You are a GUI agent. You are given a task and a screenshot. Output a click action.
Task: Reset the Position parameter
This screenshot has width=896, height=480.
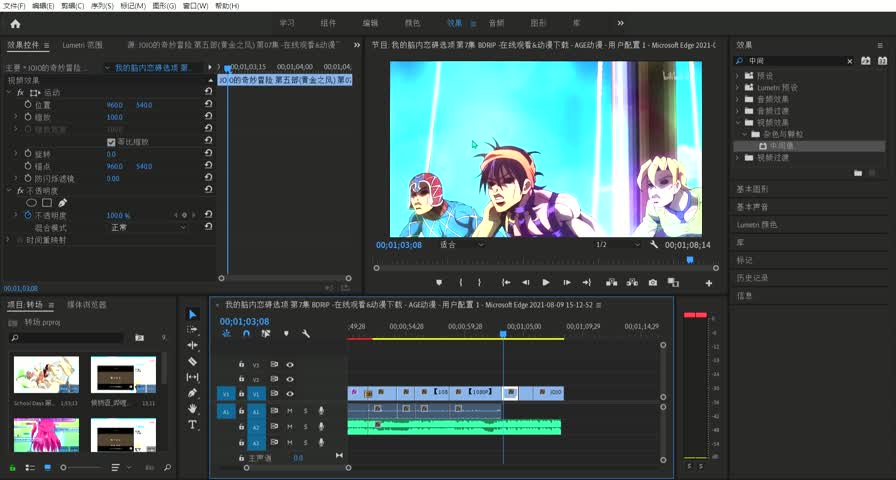[209, 105]
